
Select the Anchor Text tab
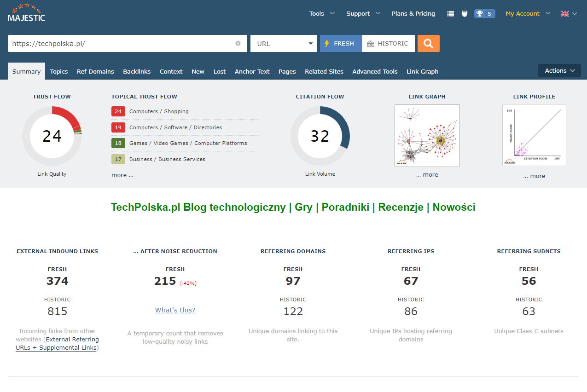(x=252, y=71)
